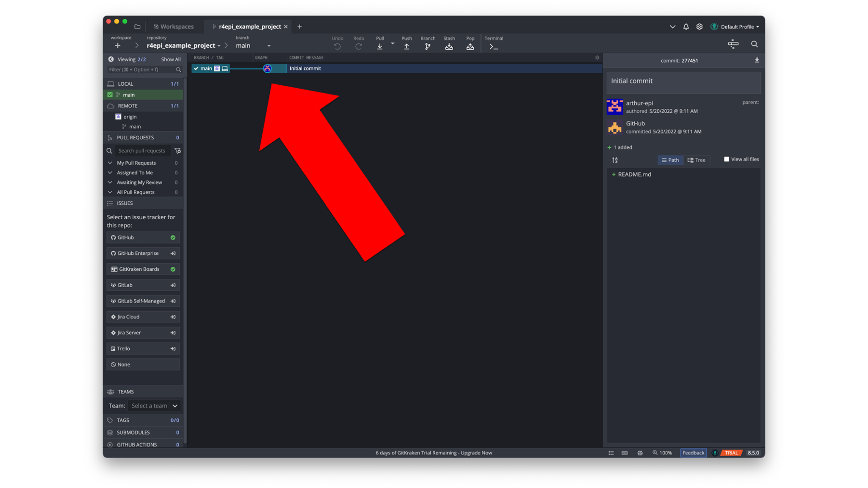This screenshot has width=868, height=488.
Task: Connect the Trello issue tracker
Action: (143, 349)
